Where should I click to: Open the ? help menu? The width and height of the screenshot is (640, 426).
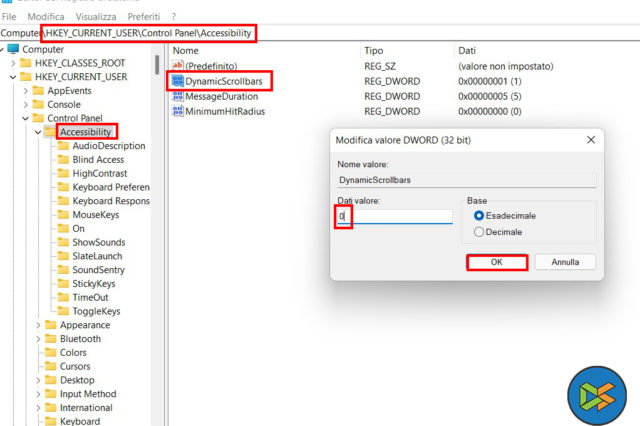174,17
